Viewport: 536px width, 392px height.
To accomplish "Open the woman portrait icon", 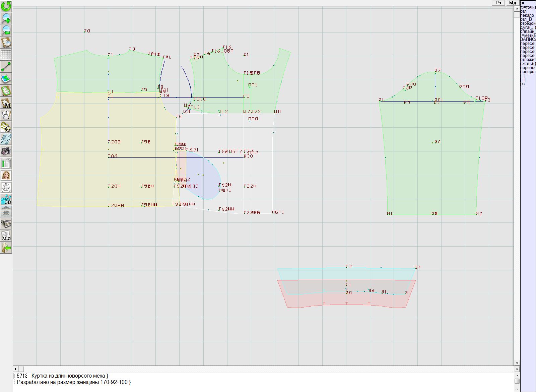I will [6, 175].
